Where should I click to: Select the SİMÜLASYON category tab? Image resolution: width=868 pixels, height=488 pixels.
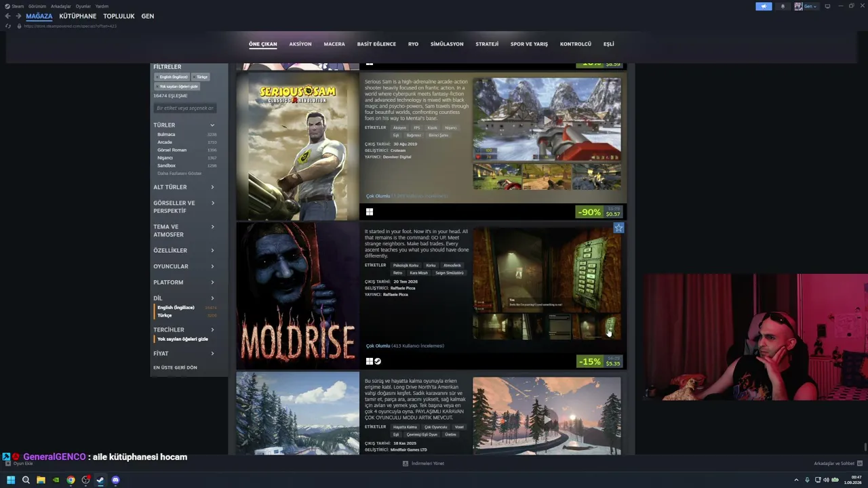pyautogui.click(x=447, y=44)
